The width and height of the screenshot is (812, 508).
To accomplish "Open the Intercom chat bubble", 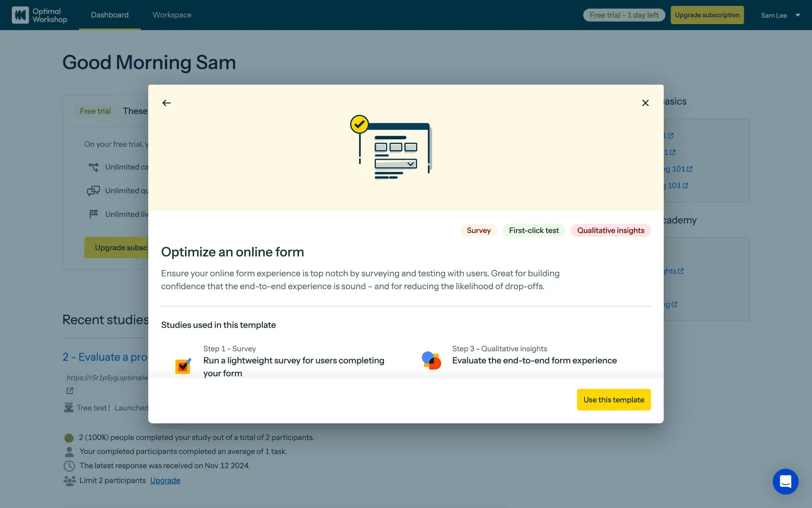I will [785, 481].
